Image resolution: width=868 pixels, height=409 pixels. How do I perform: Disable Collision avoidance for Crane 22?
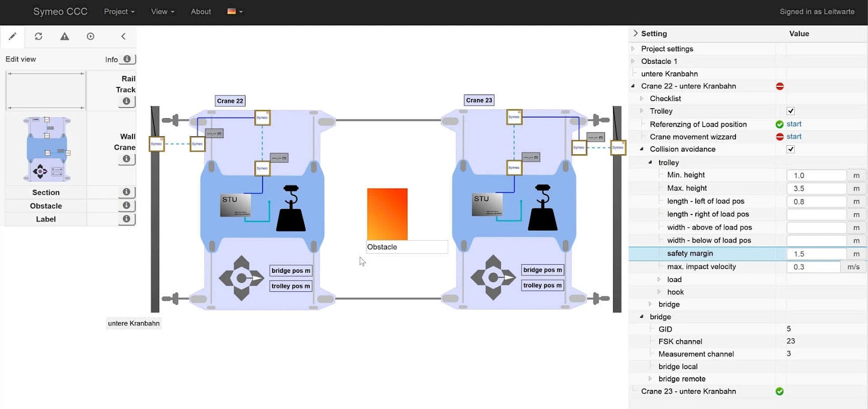point(790,149)
